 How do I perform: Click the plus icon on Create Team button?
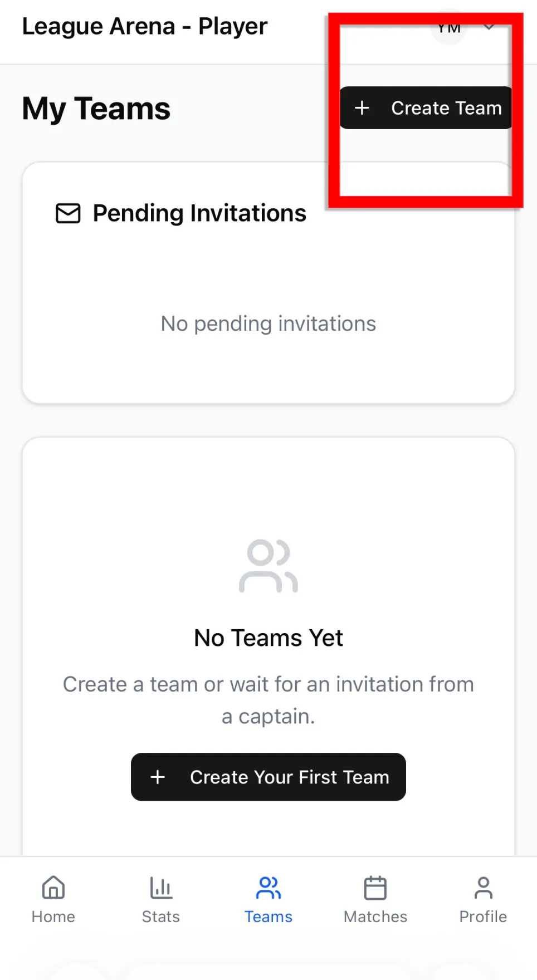tap(362, 107)
